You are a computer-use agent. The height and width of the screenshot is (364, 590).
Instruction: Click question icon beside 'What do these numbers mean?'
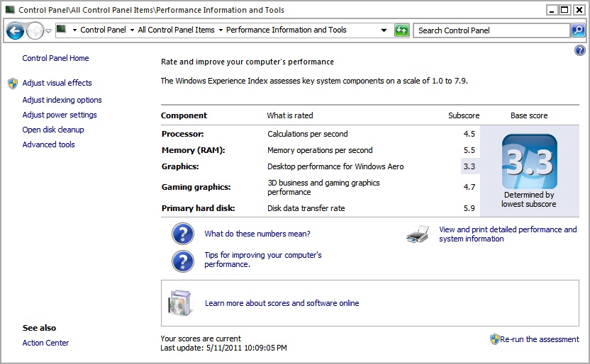tap(183, 234)
